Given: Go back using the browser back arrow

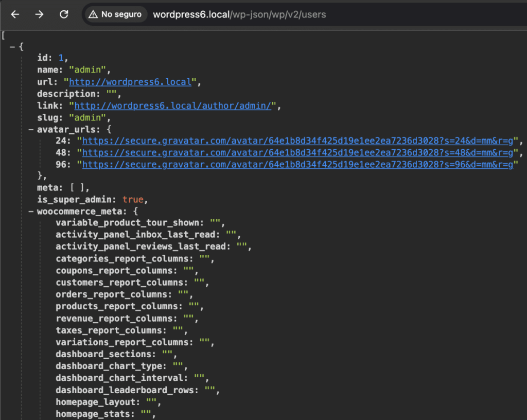Looking at the screenshot, I should tap(15, 14).
